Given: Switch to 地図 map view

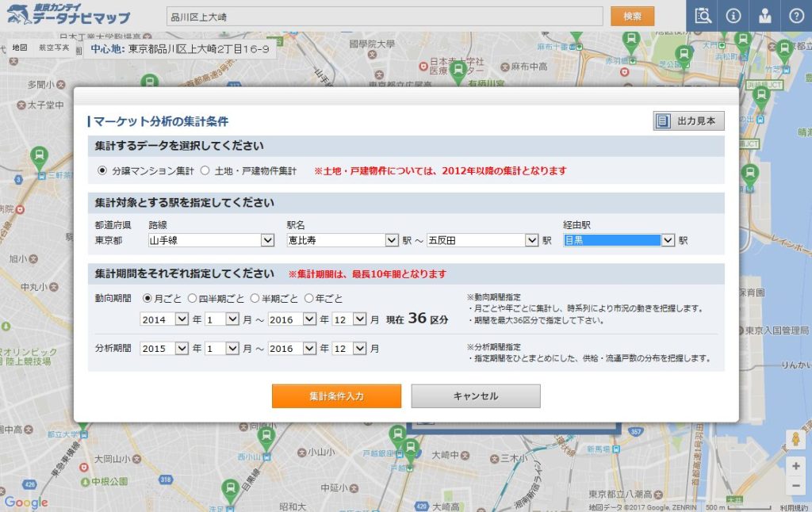Looking at the screenshot, I should pyautogui.click(x=19, y=48).
